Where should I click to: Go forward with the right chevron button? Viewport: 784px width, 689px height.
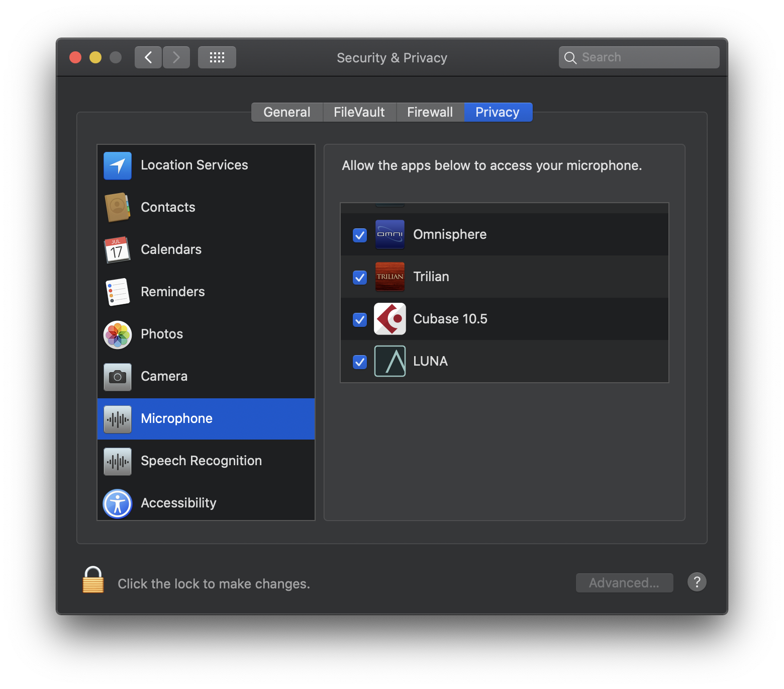coord(176,57)
